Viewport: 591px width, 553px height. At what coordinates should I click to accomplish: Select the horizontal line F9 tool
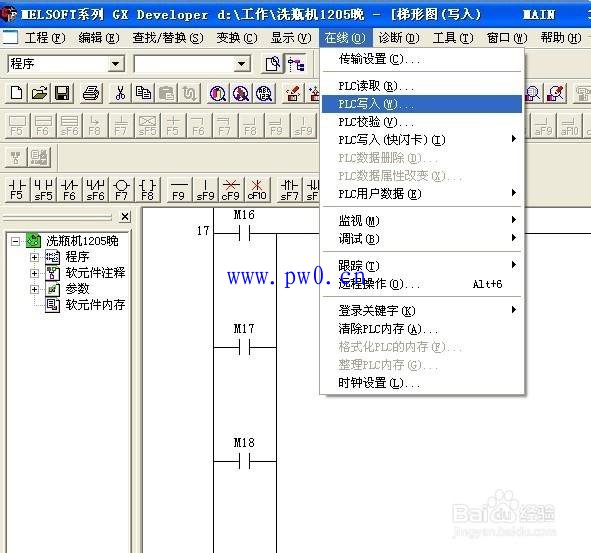click(x=179, y=190)
